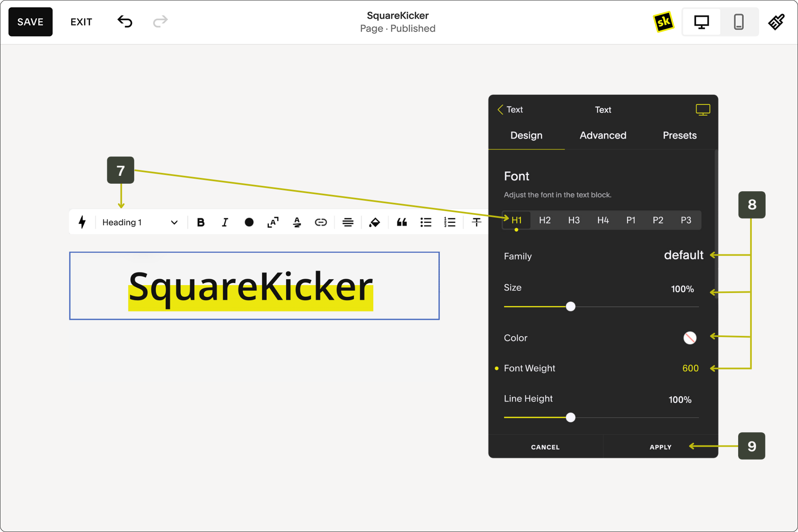Viewport: 798px width, 532px height.
Task: Click the Size 100% value
Action: coord(682,289)
